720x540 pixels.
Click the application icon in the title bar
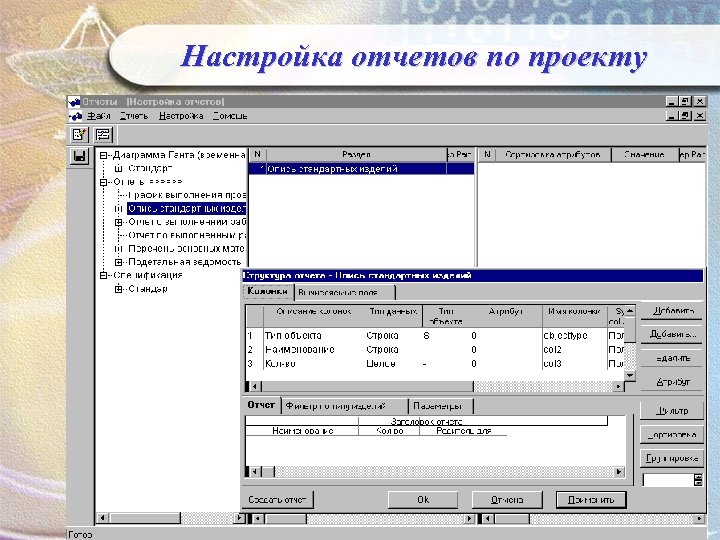click(73, 101)
